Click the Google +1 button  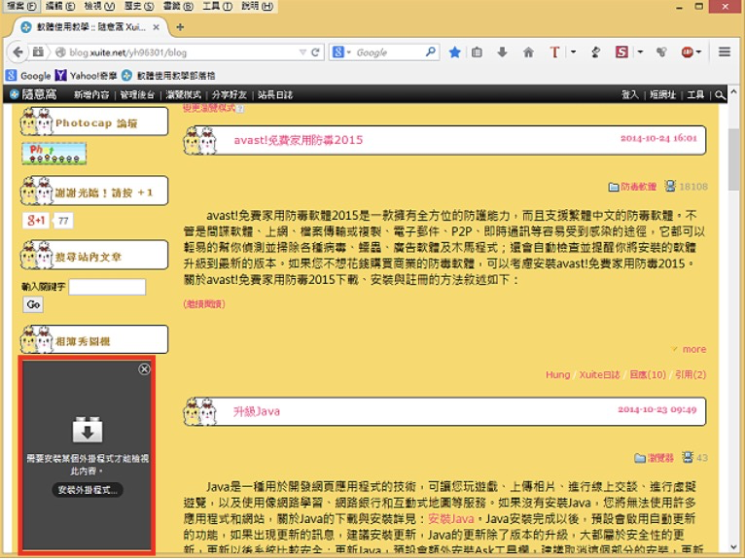(36, 221)
